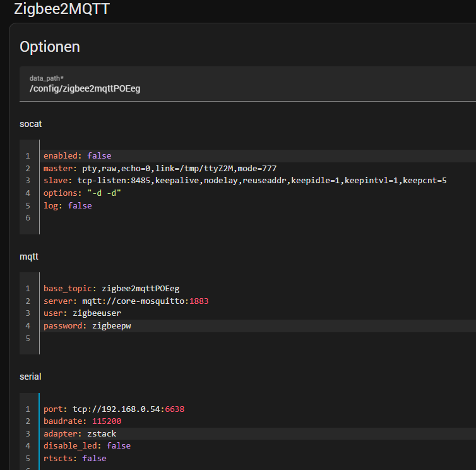Place cursor on socat 'enabled: false' line
The height and width of the screenshot is (470, 476).
coord(77,155)
